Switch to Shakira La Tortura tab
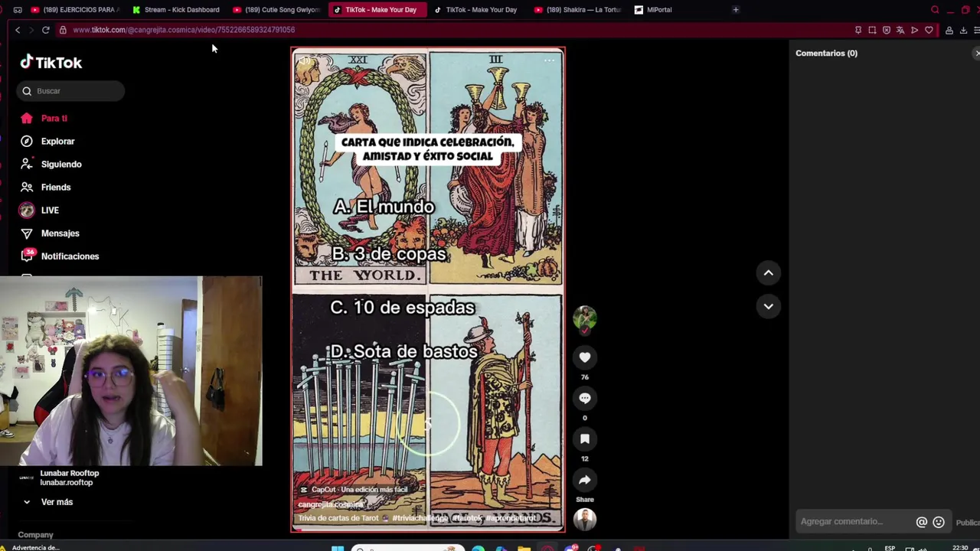The image size is (980, 551). [x=577, y=10]
